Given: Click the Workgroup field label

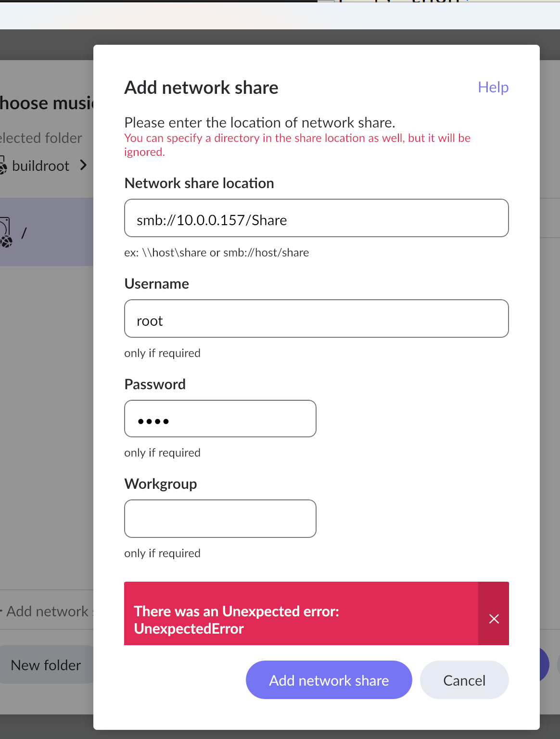Looking at the screenshot, I should (x=161, y=484).
